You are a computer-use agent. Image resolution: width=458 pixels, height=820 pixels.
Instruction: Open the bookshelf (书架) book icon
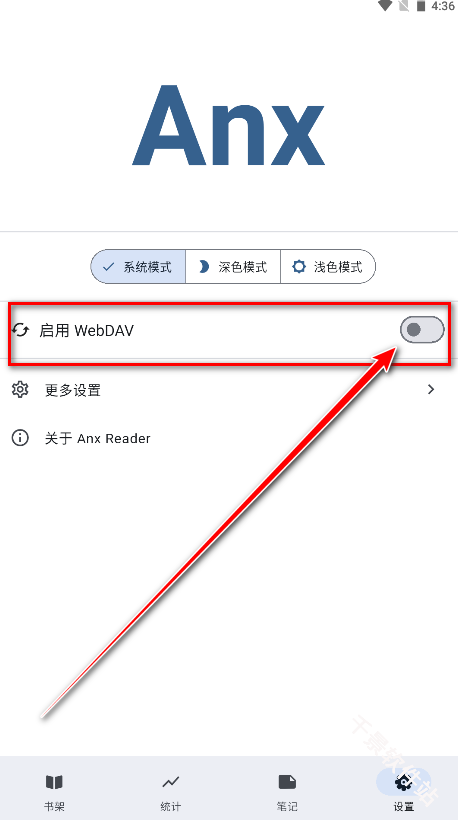tap(54, 782)
